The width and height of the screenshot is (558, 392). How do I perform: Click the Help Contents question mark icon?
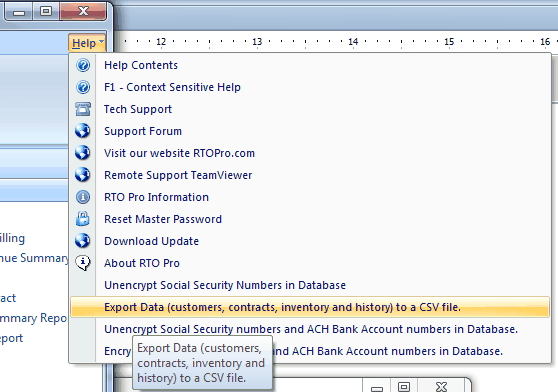tap(83, 65)
